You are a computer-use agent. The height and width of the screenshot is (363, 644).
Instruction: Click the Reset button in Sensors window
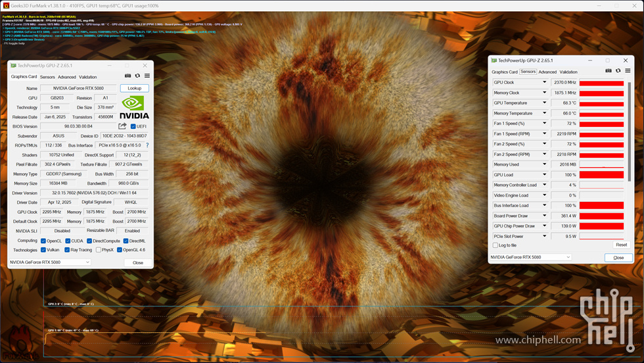[x=622, y=245]
